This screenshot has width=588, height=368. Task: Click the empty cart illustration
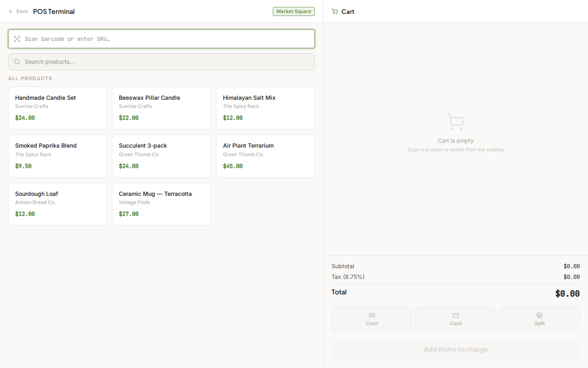pos(455,121)
